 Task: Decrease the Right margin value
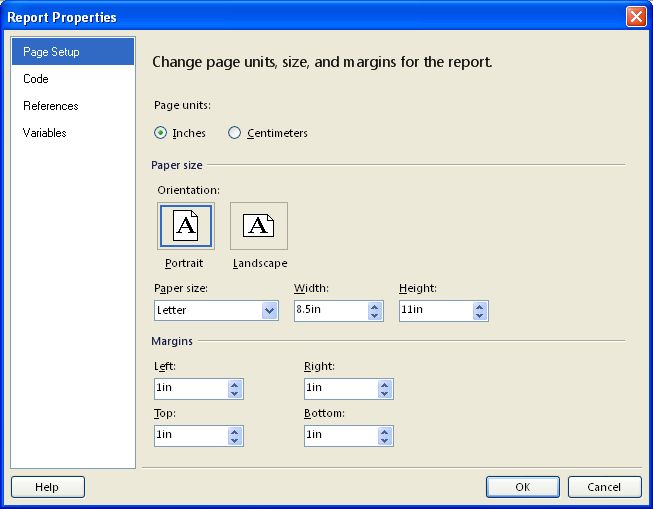(x=385, y=394)
